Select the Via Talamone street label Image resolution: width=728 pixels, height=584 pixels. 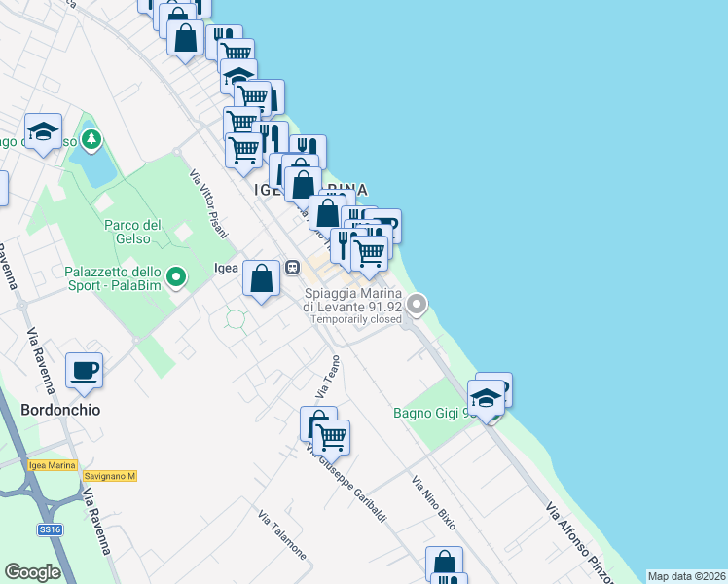click(282, 534)
